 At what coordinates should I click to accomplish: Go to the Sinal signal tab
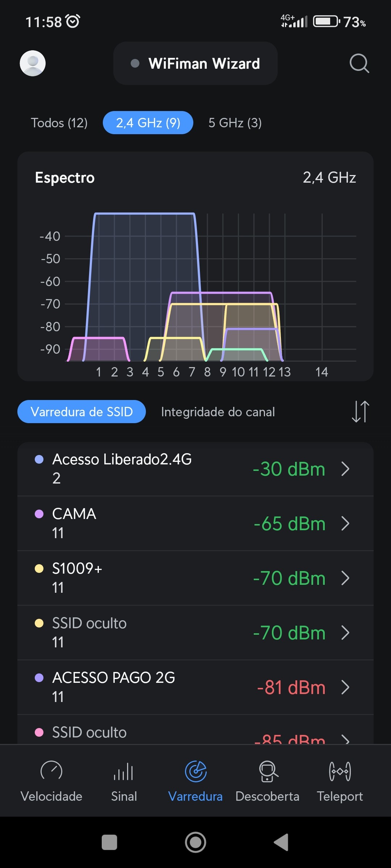pyautogui.click(x=124, y=781)
